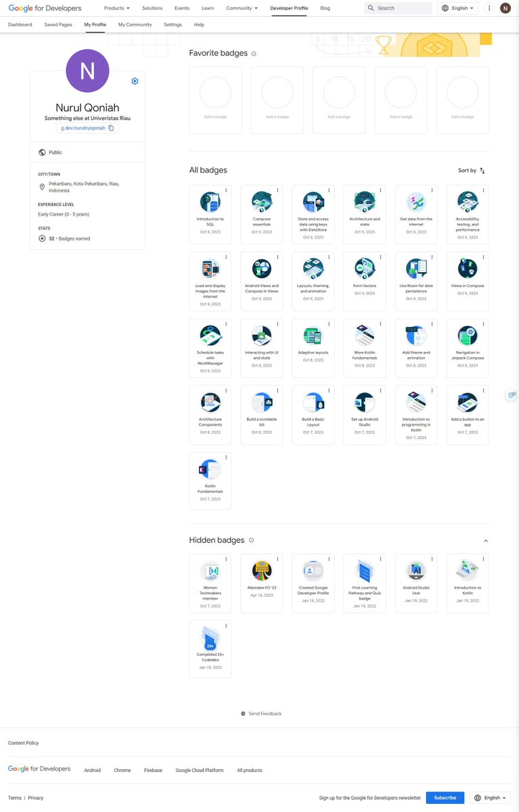Open profile settings gear icon
The image size is (519, 812).
(135, 81)
